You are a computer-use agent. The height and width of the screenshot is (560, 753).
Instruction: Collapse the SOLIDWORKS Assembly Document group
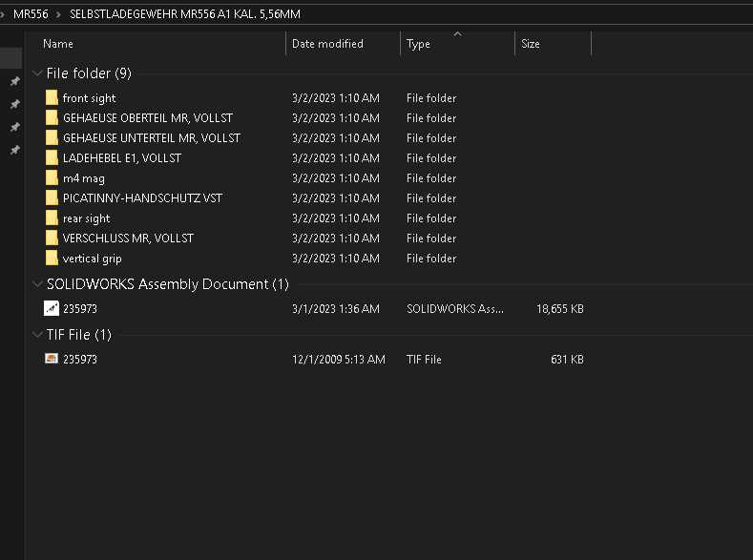(x=37, y=284)
